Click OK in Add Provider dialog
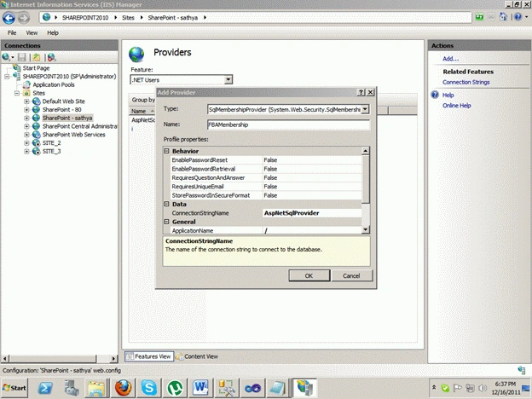Image resolution: width=532 pixels, height=399 pixels. (x=309, y=275)
